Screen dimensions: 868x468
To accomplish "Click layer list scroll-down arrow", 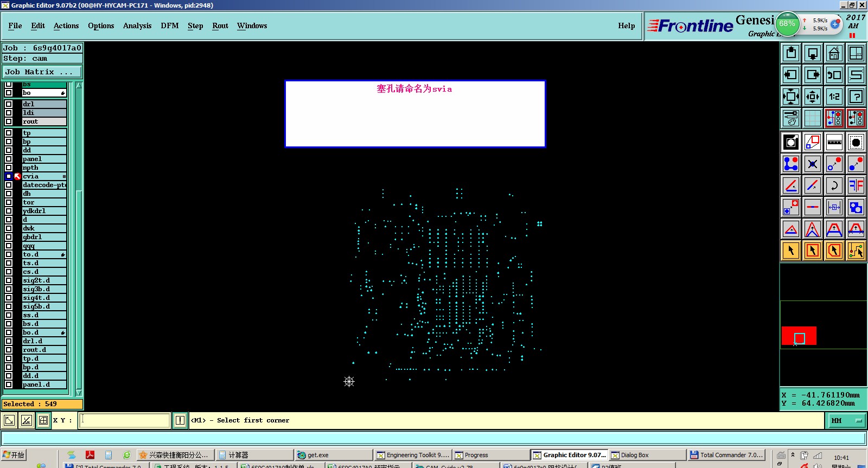I will 79,393.
